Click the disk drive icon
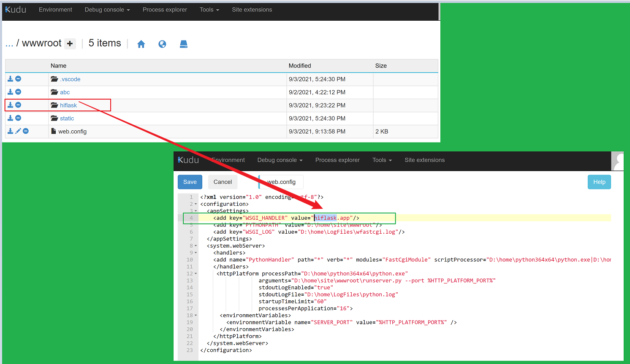Viewport: 630px width, 364px height. pos(184,44)
